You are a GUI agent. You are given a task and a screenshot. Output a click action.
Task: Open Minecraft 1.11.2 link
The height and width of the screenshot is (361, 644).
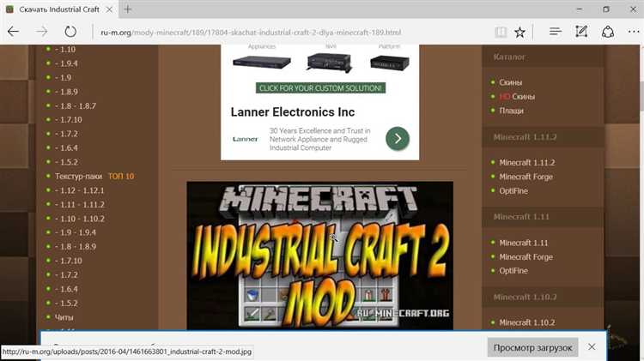[x=527, y=162]
